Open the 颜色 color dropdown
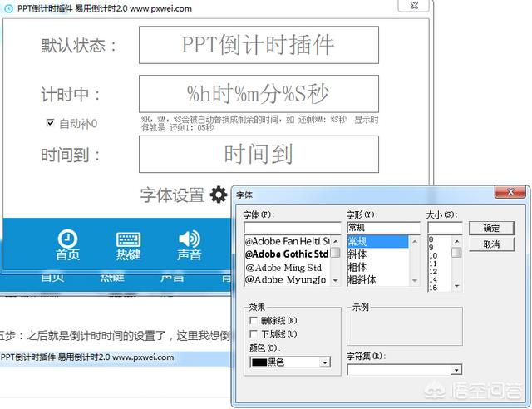The image size is (532, 409). click(x=325, y=362)
